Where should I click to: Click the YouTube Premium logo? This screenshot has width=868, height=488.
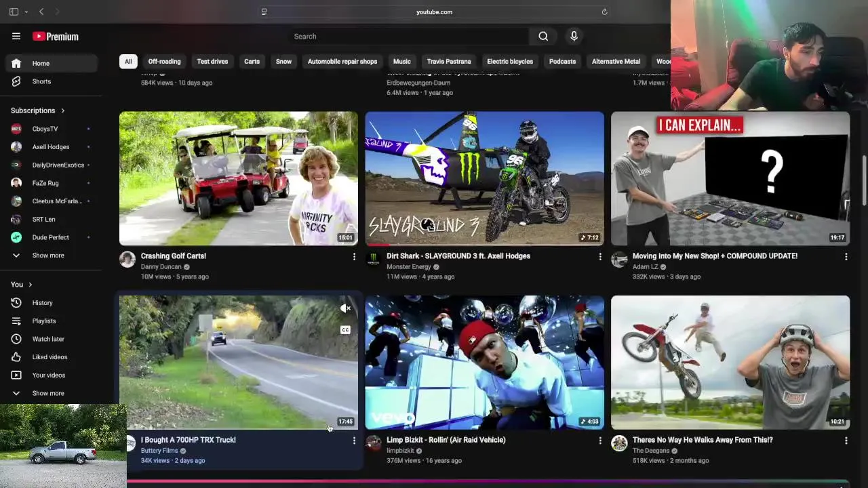(x=56, y=37)
